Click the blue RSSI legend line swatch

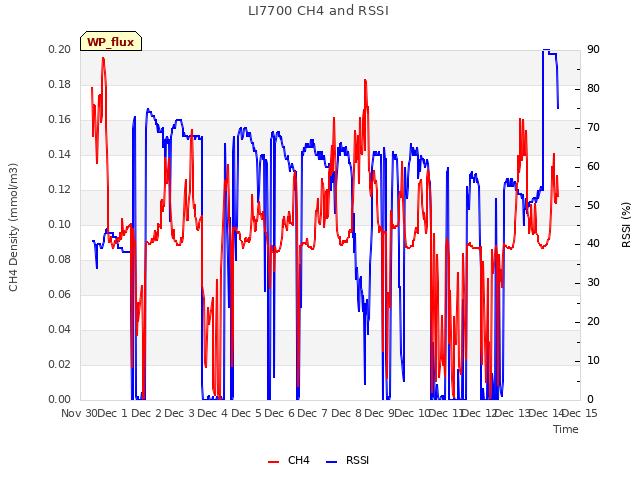(331, 462)
